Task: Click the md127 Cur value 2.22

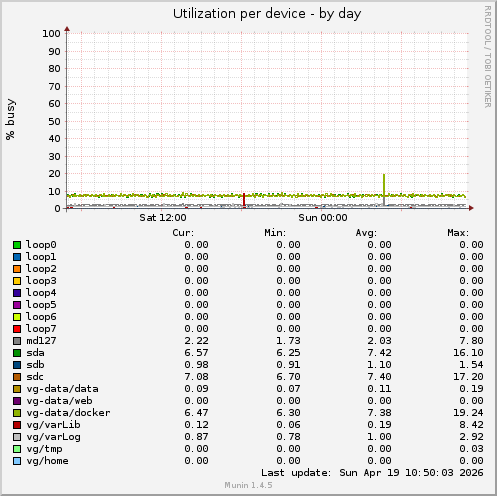Action: coord(196,341)
